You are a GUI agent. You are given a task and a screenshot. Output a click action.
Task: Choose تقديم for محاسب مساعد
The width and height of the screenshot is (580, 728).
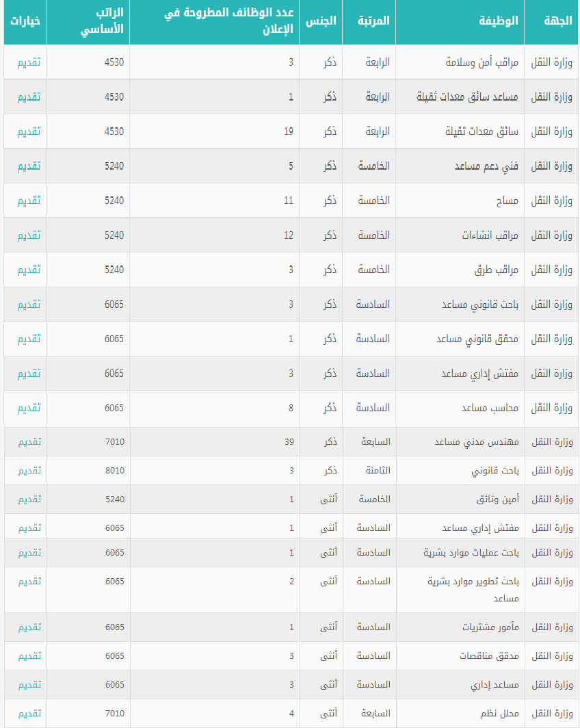[x=29, y=408]
